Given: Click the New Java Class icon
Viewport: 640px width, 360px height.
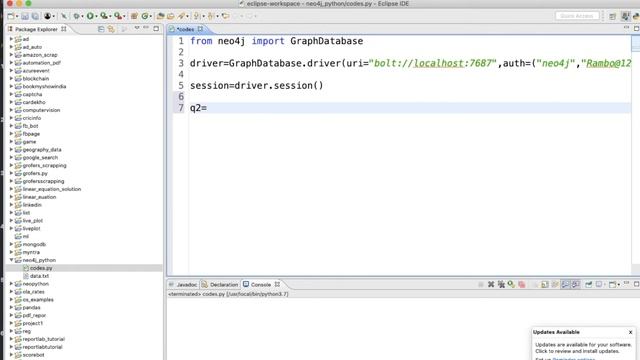Looking at the screenshot, I should coord(144,16).
